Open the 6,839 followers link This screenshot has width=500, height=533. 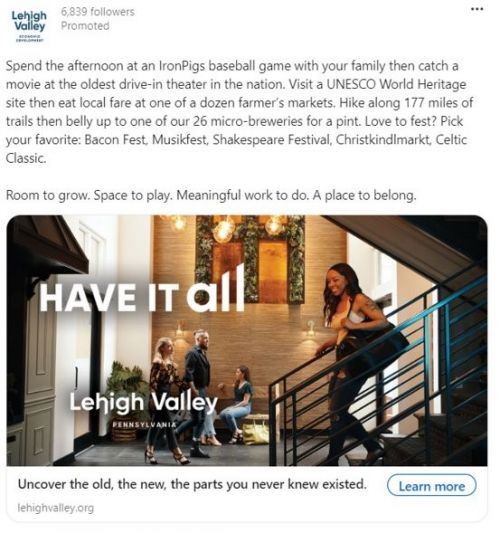[x=98, y=12]
